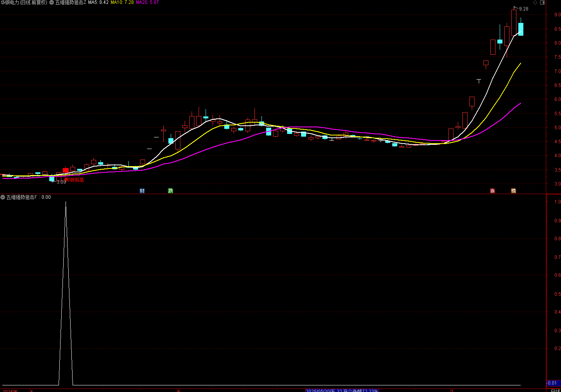Click the 9.28 high price label
561x392 pixels.
(524, 9)
